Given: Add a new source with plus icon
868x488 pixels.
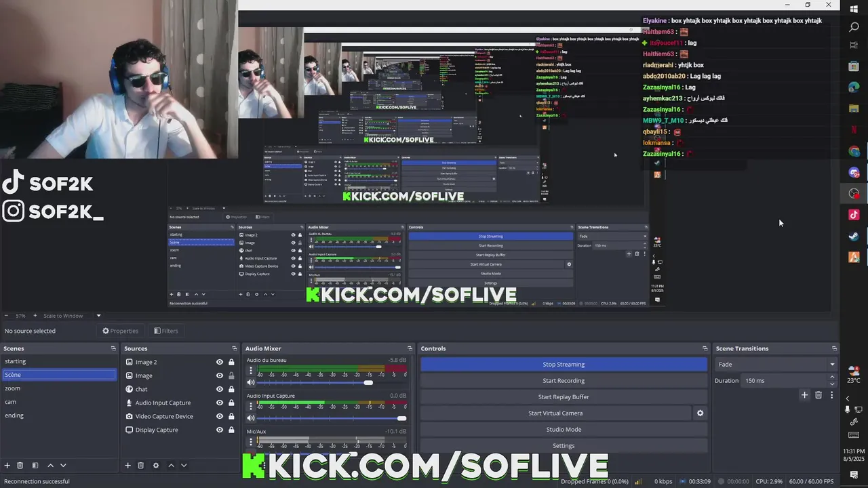Looking at the screenshot, I should click(x=127, y=466).
